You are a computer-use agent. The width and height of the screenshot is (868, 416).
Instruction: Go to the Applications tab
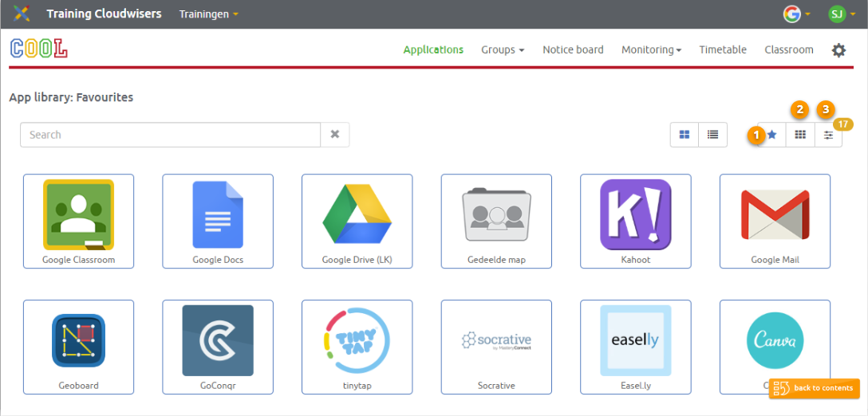coord(433,49)
